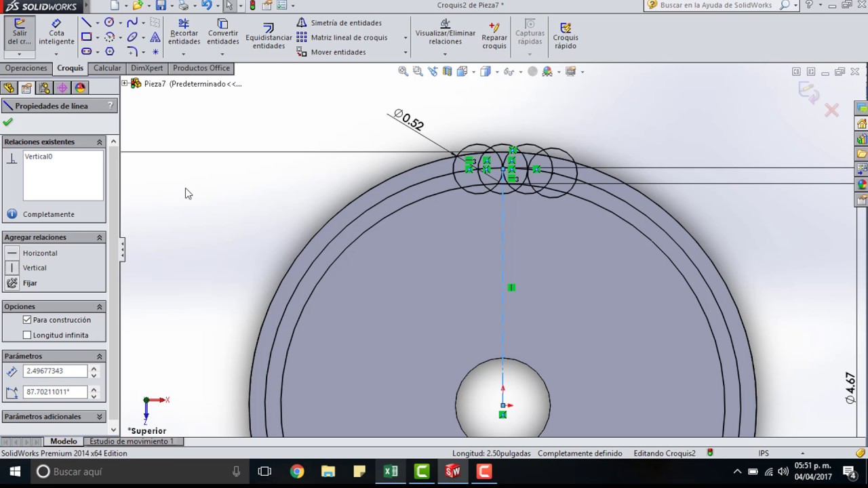Image resolution: width=868 pixels, height=488 pixels.
Task: Click Section View icon in view toolbar
Action: pyautogui.click(x=447, y=71)
